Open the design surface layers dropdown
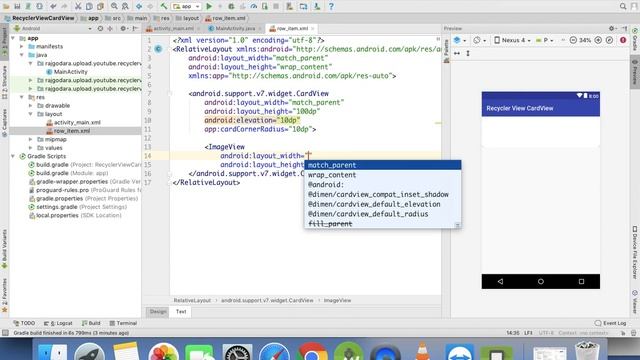This screenshot has height=360, width=640. [460, 40]
